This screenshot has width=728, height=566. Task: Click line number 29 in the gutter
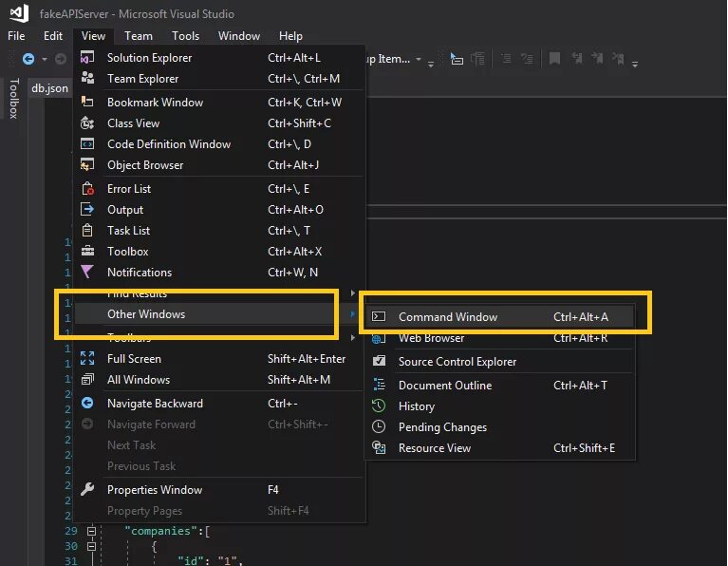pos(71,531)
